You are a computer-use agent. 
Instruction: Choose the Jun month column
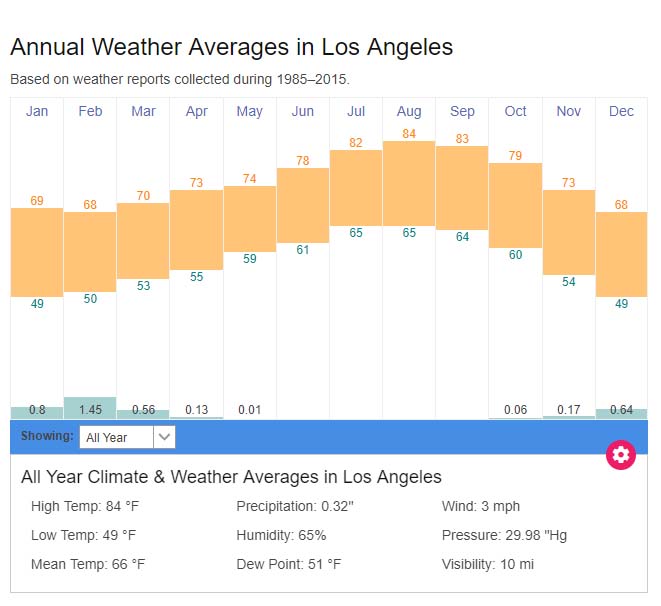pos(303,111)
